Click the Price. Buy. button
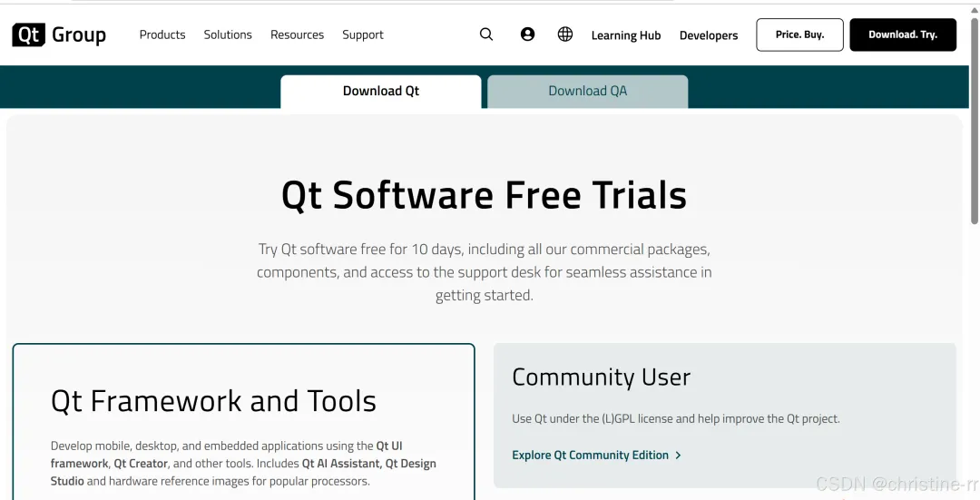The image size is (980, 500). [x=799, y=34]
